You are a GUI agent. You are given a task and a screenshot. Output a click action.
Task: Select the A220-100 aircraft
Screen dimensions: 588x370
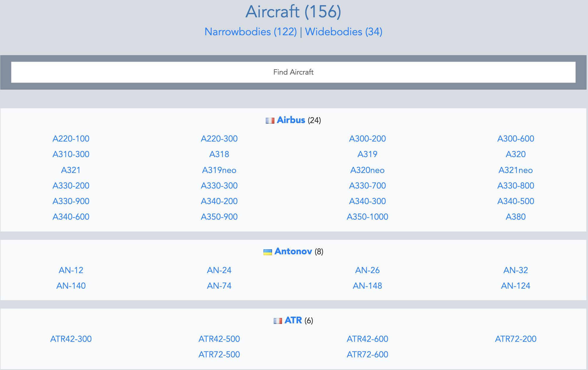71,139
